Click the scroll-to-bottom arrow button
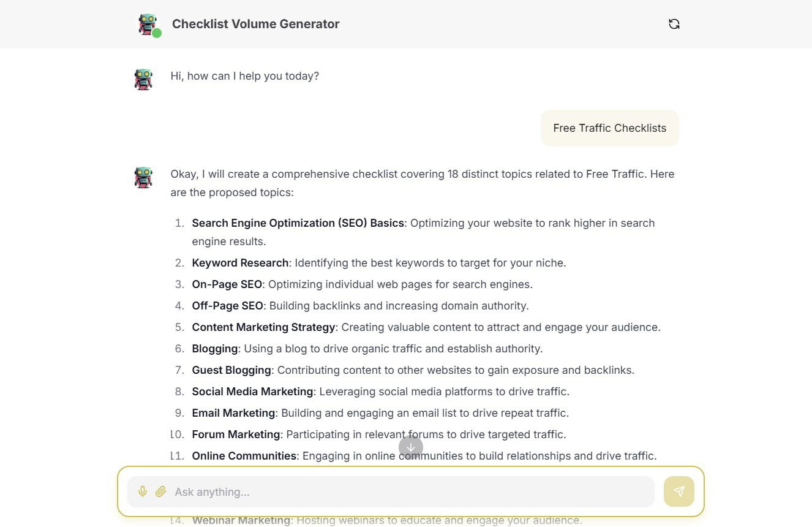 click(410, 447)
